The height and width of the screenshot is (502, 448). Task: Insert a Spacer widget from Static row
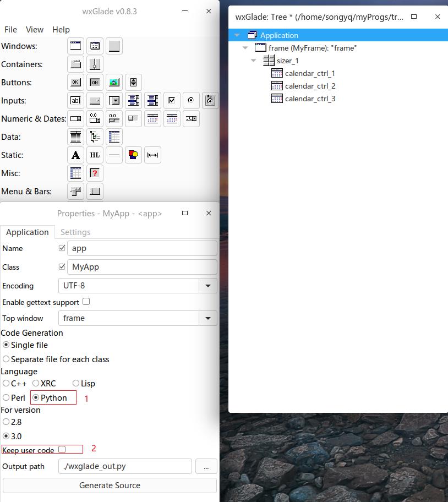[152, 155]
